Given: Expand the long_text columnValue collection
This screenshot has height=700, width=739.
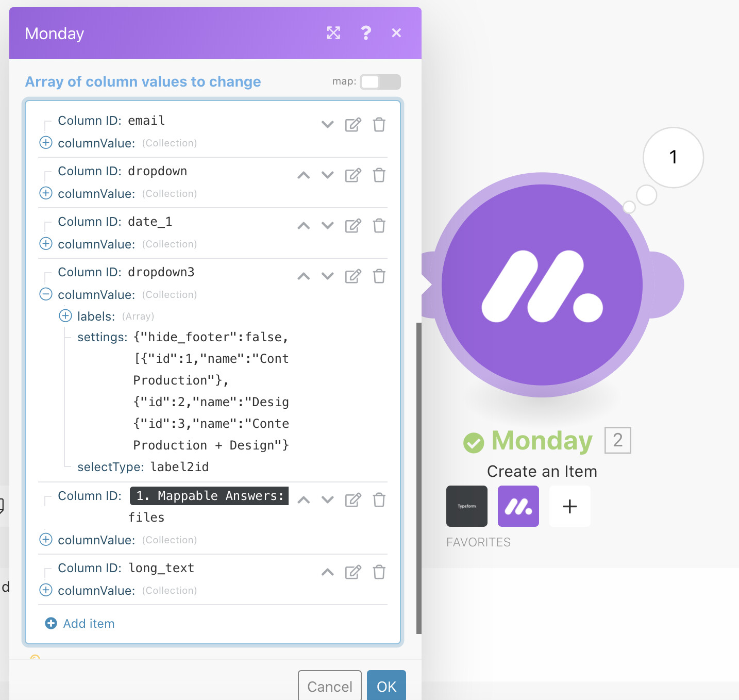Looking at the screenshot, I should click(x=46, y=590).
